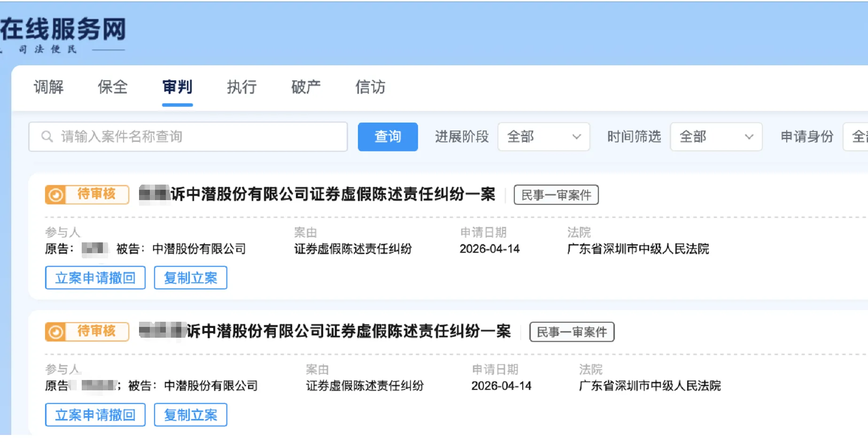The width and height of the screenshot is (868, 442).
Task: Click 待审核 status badge of first case
Action: pos(87,194)
